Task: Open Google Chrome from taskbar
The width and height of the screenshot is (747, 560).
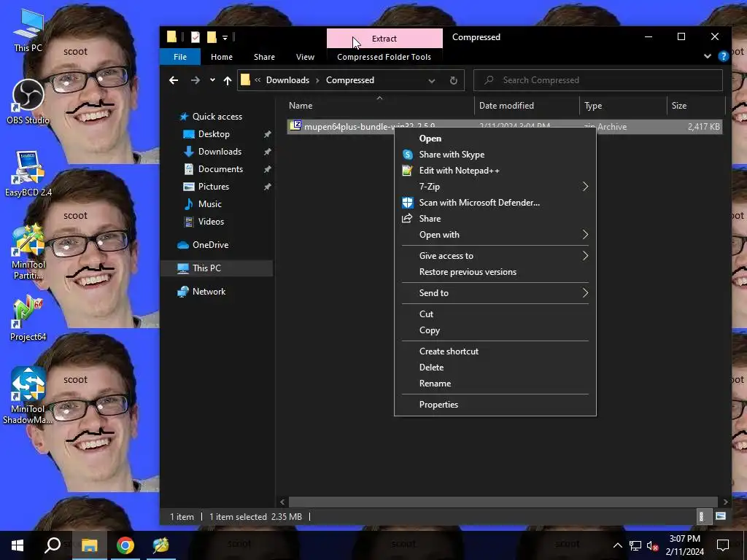Action: [125, 545]
